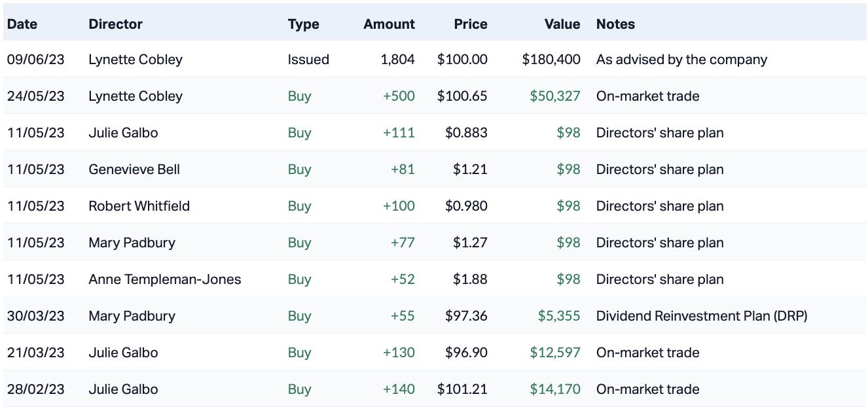Click the green $50,327 value
This screenshot has width=868, height=407.
[555, 96]
